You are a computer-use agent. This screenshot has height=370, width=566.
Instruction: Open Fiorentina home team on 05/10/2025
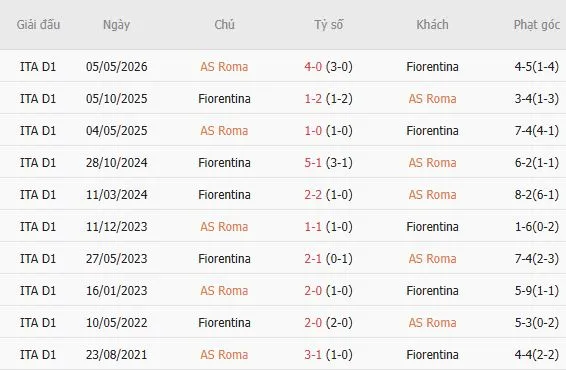pos(224,99)
